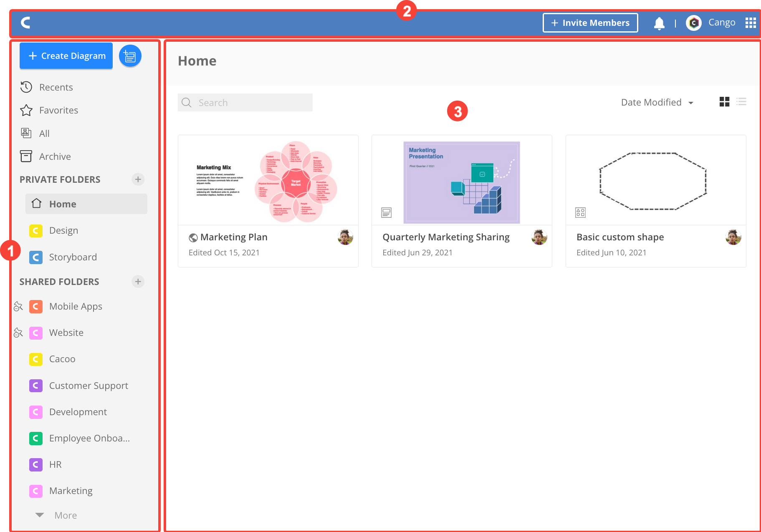Open the Date Modified sort dropdown
Viewport: 761px width, 532px height.
[657, 102]
